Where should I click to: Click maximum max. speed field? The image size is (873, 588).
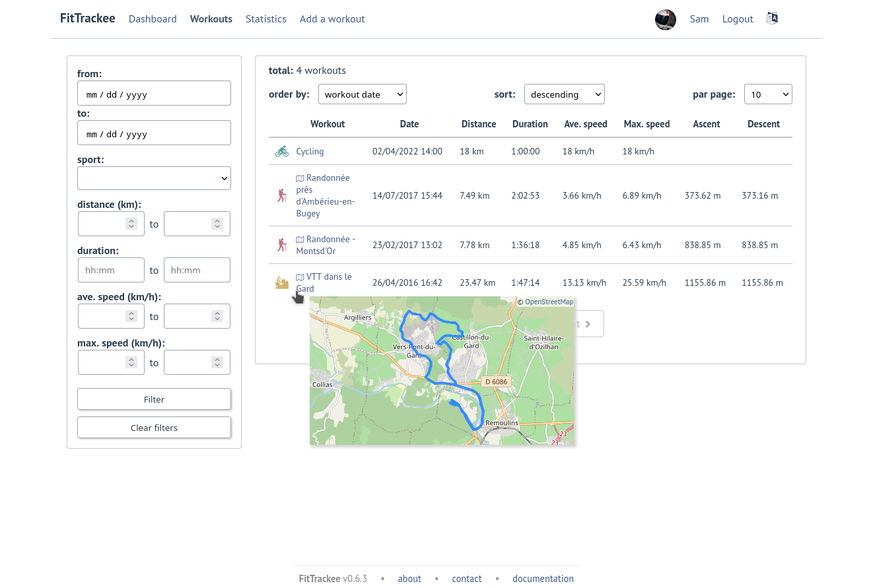point(197,362)
